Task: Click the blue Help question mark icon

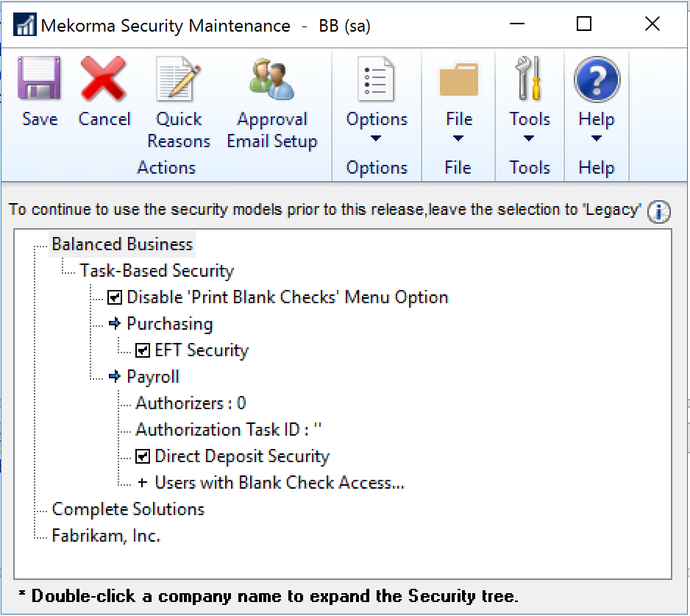Action: click(x=596, y=79)
